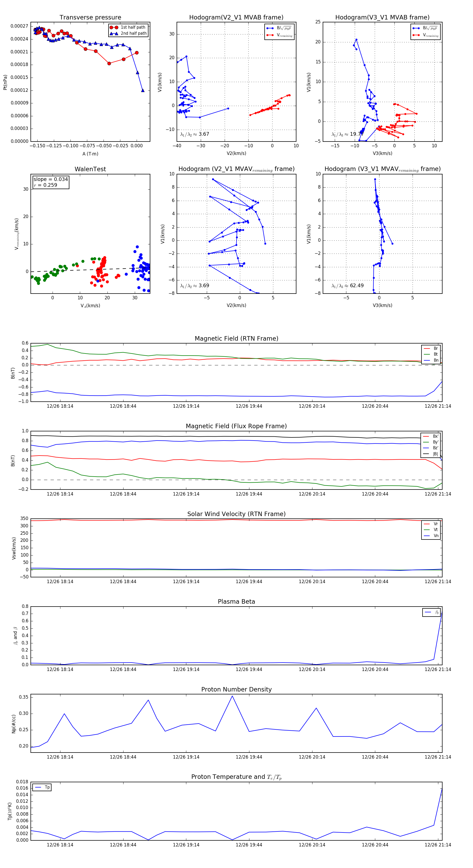
Task: Click the WalenTest "V_A(km/s)" x-axis label
Action: [x=90, y=306]
